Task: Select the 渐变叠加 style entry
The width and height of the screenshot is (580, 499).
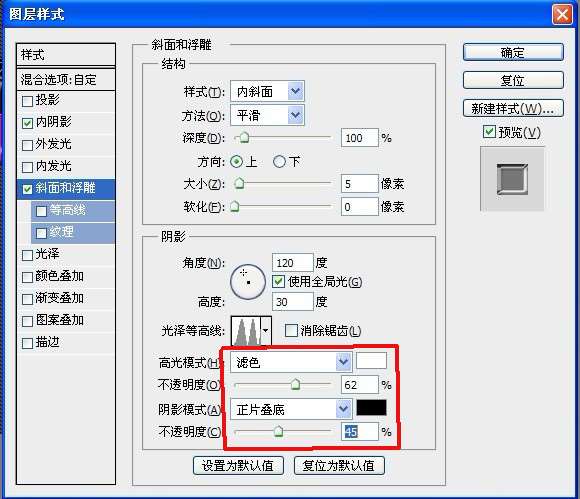Action: 66,298
